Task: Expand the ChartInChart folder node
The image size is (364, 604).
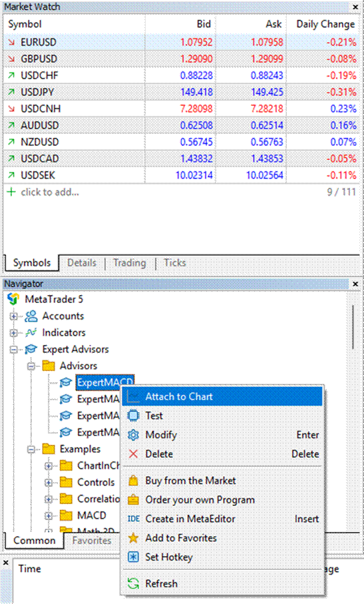Action: coord(49,465)
